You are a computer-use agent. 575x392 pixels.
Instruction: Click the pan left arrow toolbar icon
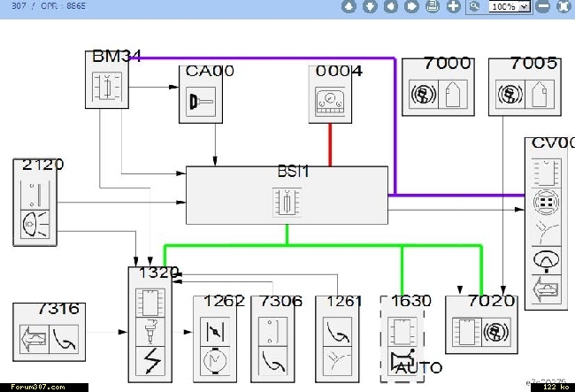pyautogui.click(x=390, y=6)
